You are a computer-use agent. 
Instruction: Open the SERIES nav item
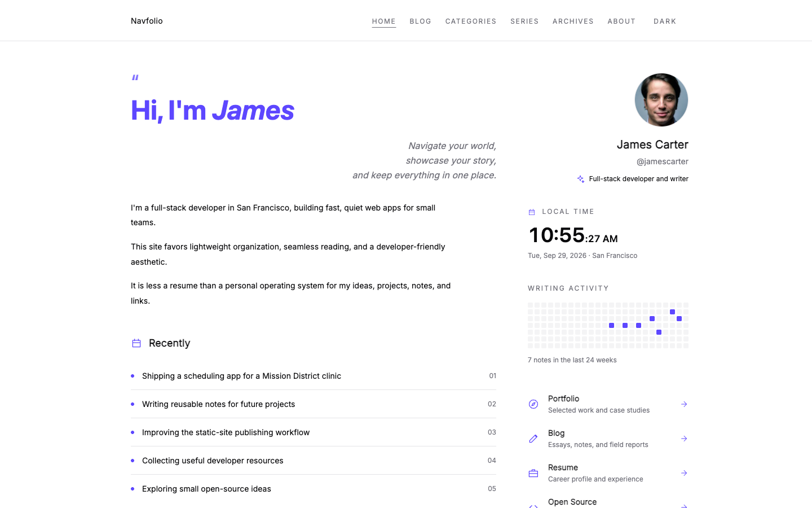point(524,21)
